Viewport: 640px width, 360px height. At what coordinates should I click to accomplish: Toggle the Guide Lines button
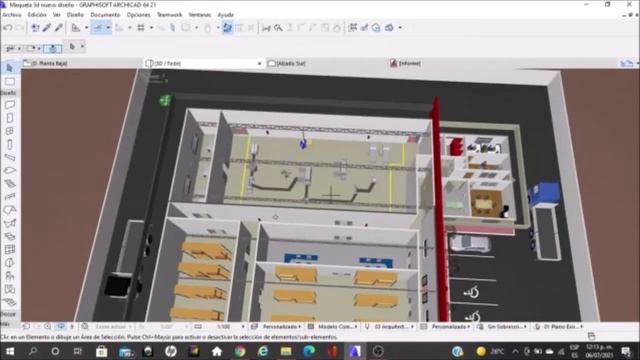click(98, 28)
